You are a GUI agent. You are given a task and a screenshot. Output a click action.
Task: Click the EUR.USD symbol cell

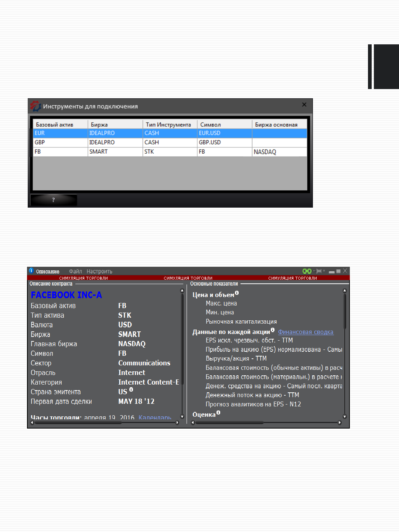225,133
